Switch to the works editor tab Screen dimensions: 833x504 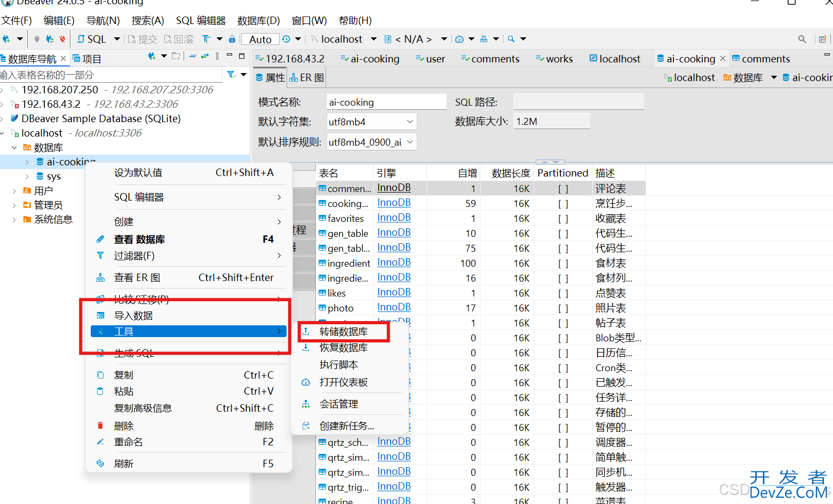coord(554,59)
